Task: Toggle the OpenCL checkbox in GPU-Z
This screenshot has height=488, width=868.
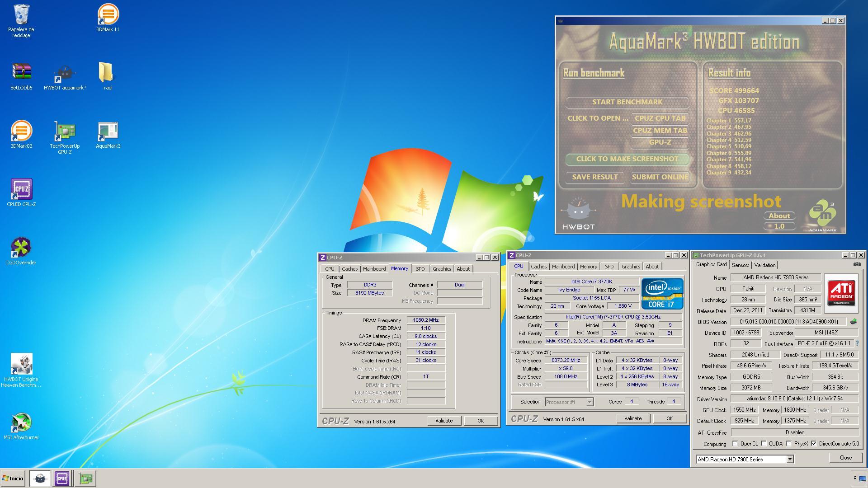Action: point(735,444)
